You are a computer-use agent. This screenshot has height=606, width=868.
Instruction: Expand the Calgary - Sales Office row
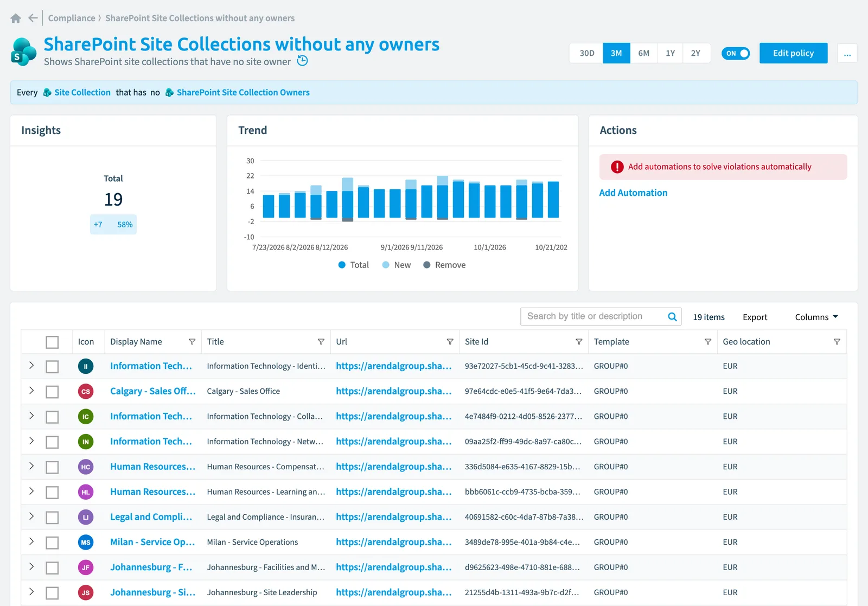tap(31, 391)
